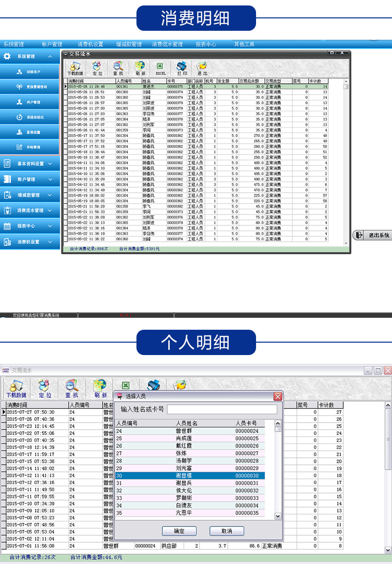Expand 消费流水管理 in the left sidebar
392x580 pixels.
30,211
